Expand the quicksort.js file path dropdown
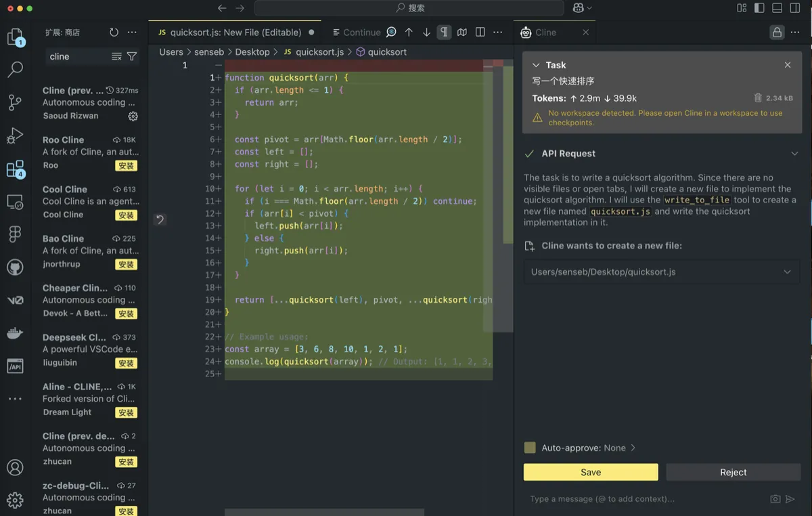Viewport: 812px width, 516px height. click(x=787, y=272)
